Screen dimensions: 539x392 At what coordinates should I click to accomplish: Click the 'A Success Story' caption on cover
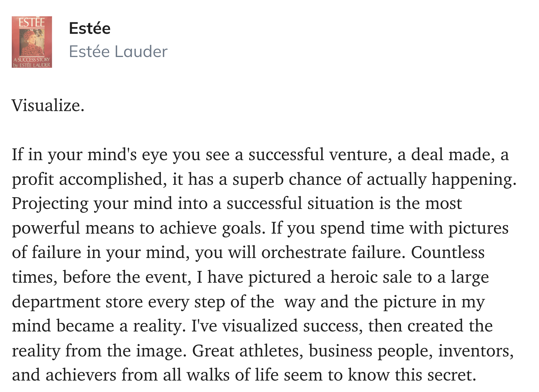click(x=32, y=60)
